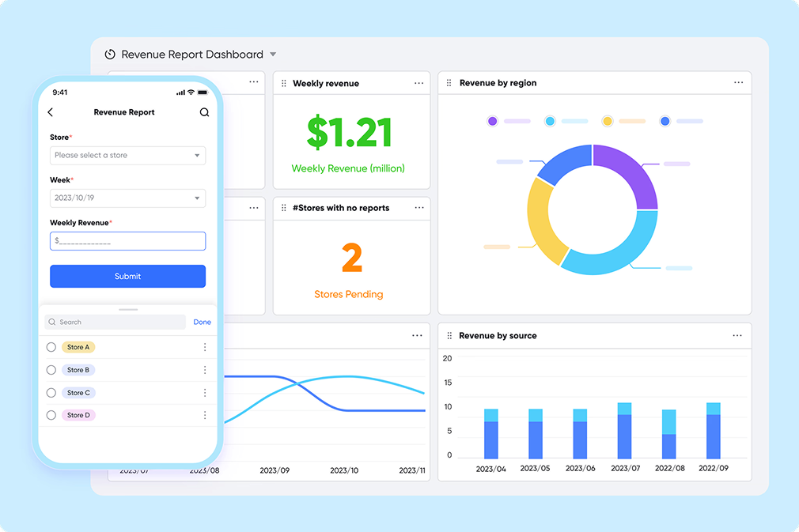Open Revenue by source more options menu
The width and height of the screenshot is (799, 532).
point(737,336)
